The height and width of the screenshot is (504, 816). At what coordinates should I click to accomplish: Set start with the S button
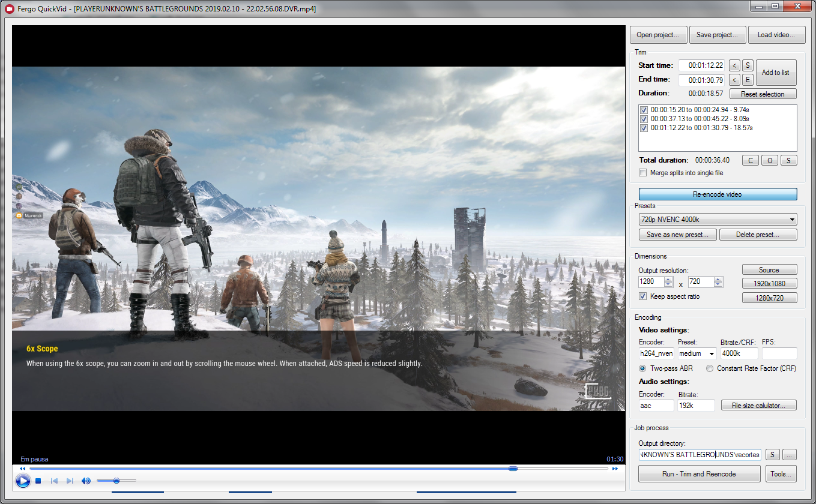(x=748, y=65)
